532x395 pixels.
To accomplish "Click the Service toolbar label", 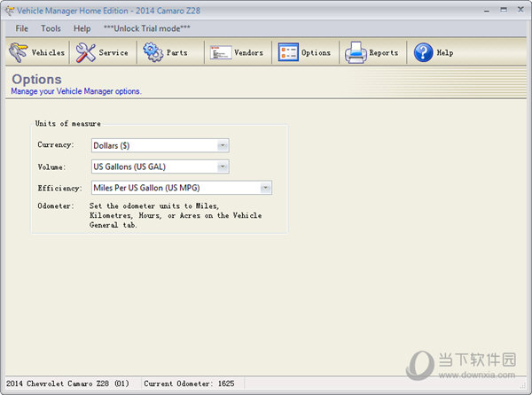I will [113, 53].
